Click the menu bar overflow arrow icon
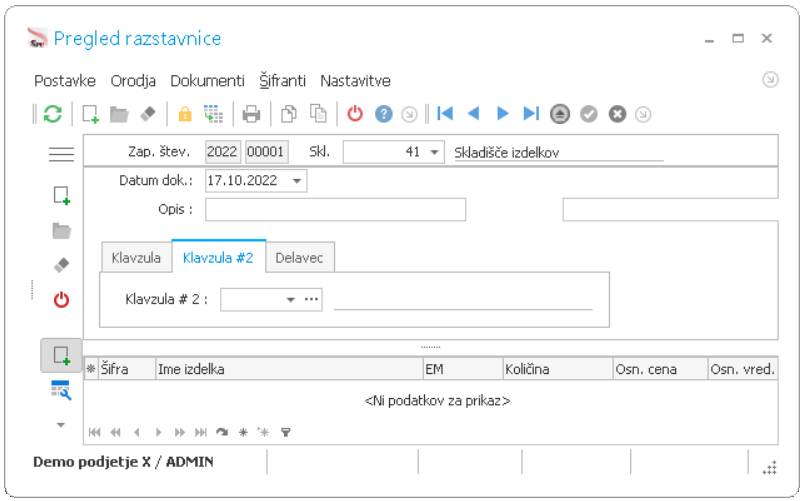Viewport: 803px width, 501px height. click(770, 79)
